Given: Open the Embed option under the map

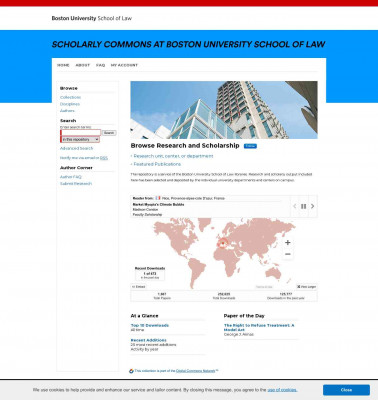Looking at the screenshot, I should (x=139, y=287).
